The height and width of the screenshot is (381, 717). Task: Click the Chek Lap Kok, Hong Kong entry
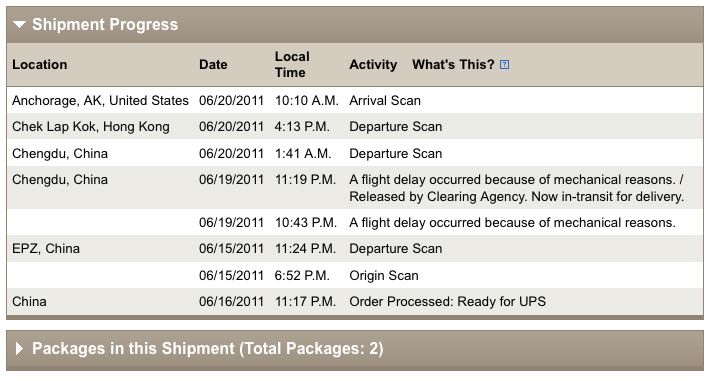(91, 127)
